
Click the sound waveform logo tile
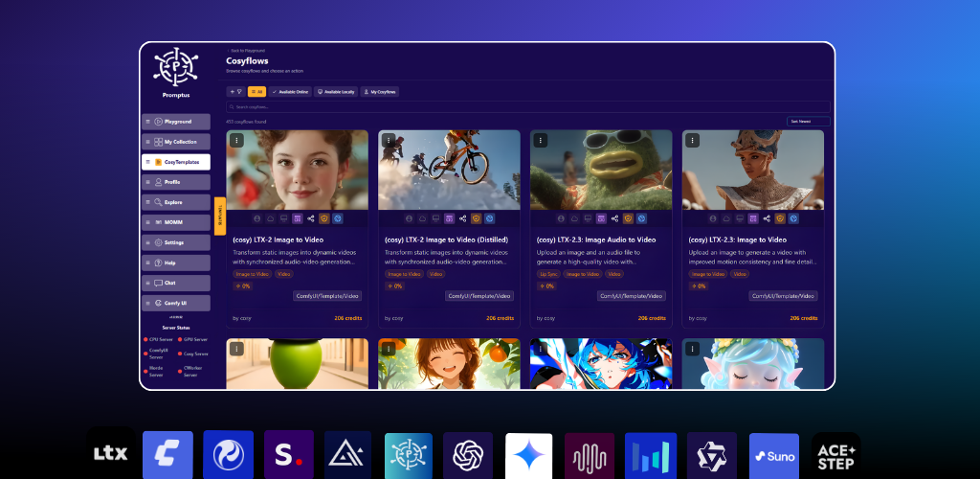click(590, 457)
